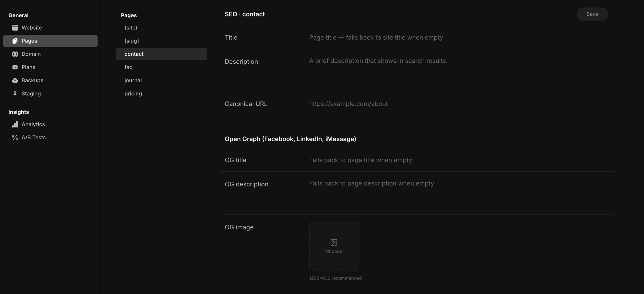Click the Analytics bar chart icon

[15, 124]
